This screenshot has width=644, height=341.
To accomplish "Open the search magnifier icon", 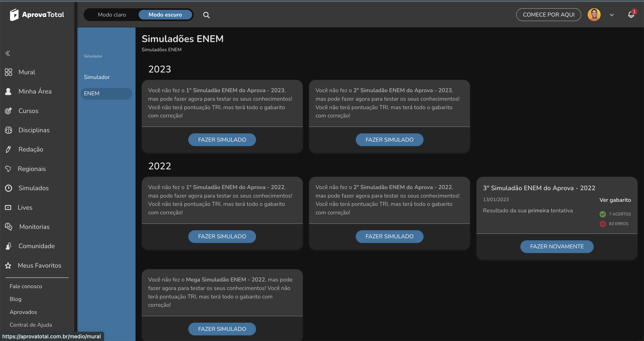I will tap(206, 15).
